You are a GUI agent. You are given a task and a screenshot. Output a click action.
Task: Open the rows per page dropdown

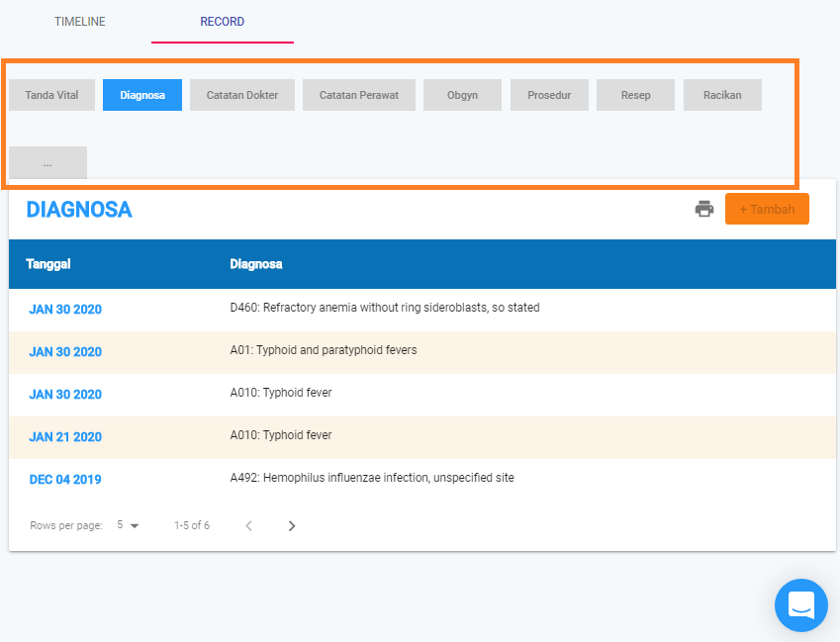tap(128, 525)
